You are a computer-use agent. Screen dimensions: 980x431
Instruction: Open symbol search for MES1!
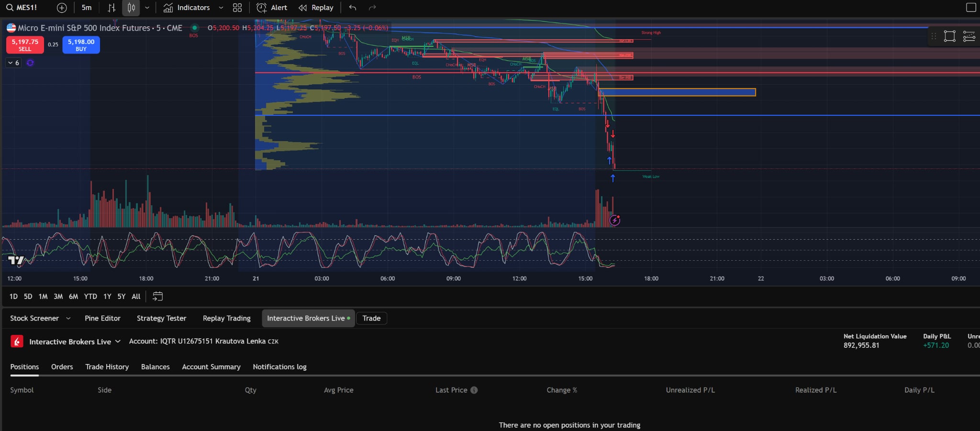[x=22, y=8]
